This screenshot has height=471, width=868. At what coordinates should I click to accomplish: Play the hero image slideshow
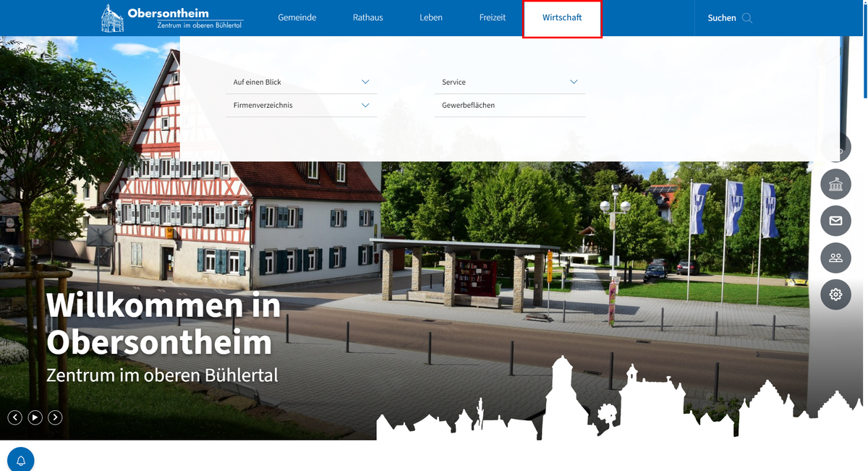click(x=35, y=417)
